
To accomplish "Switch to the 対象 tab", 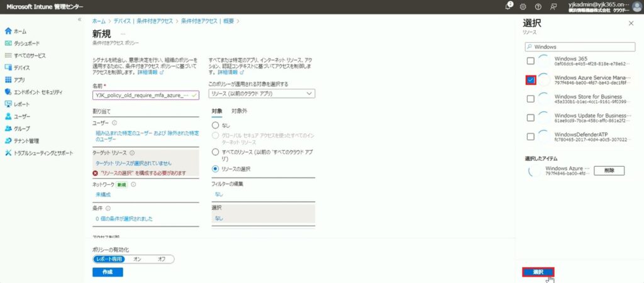I will point(217,111).
